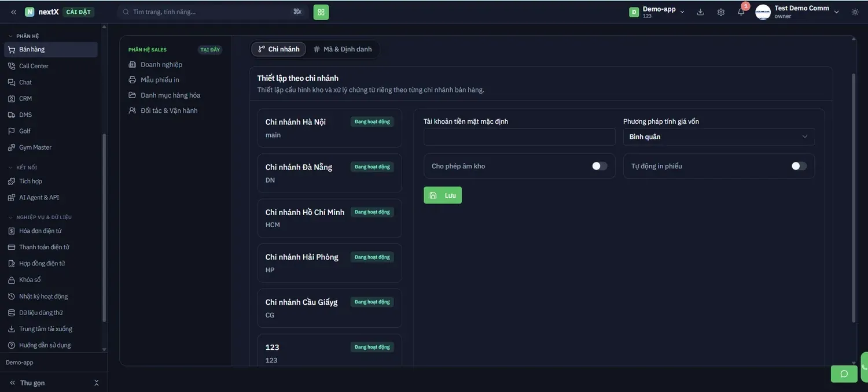Click the Bán hàng cart icon

(x=12, y=50)
